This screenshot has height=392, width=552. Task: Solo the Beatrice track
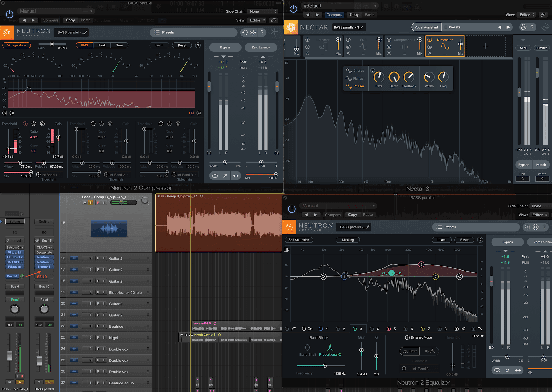pos(91,326)
